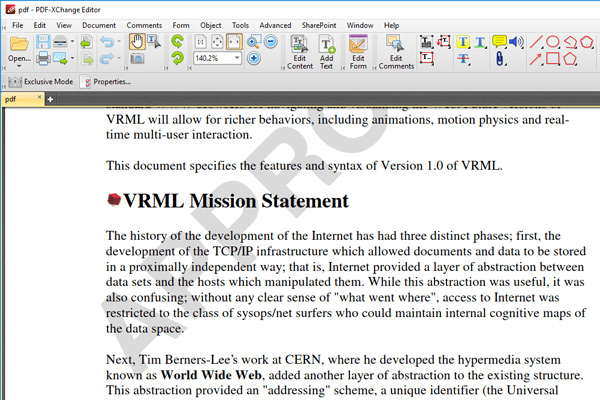Select the Callout text tool

tap(443, 41)
